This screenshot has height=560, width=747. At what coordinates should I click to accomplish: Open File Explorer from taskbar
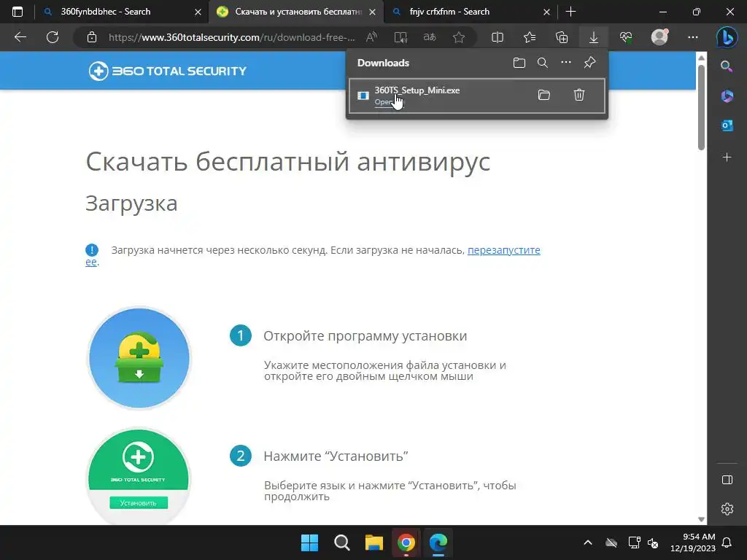tap(374, 542)
